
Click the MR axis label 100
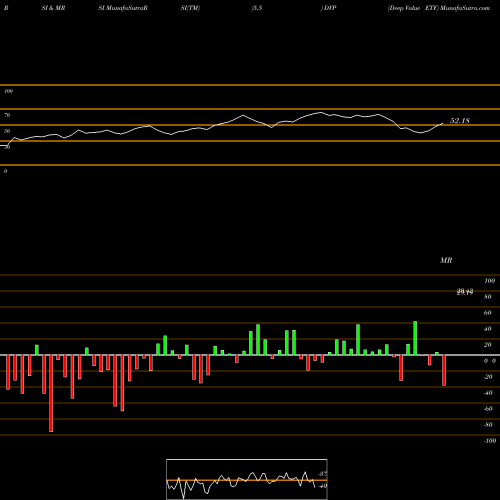[489, 281]
